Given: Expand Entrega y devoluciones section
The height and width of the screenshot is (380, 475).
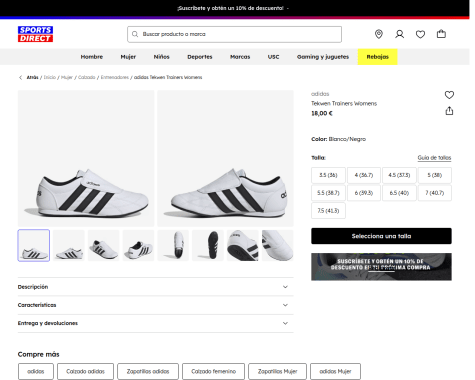Looking at the screenshot, I should coord(155,323).
